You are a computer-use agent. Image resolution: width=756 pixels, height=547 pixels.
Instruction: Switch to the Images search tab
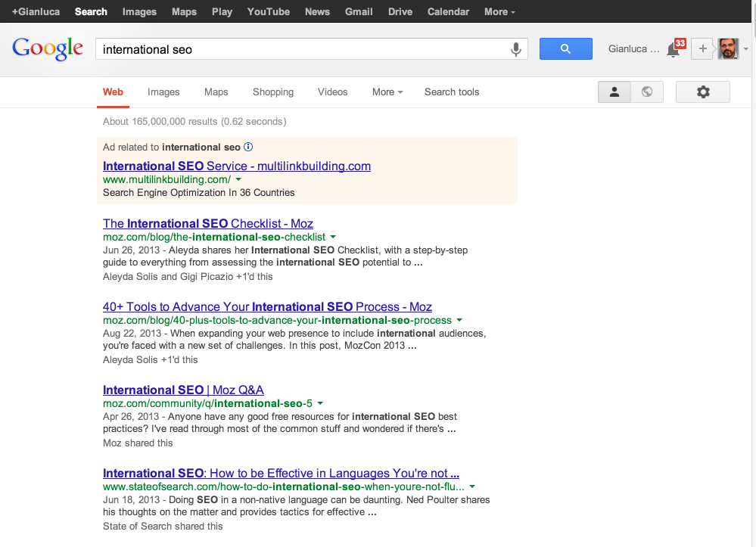163,92
